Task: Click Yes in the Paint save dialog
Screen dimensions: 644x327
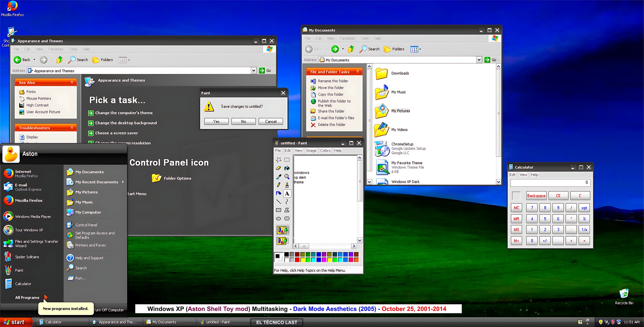Action: click(216, 121)
